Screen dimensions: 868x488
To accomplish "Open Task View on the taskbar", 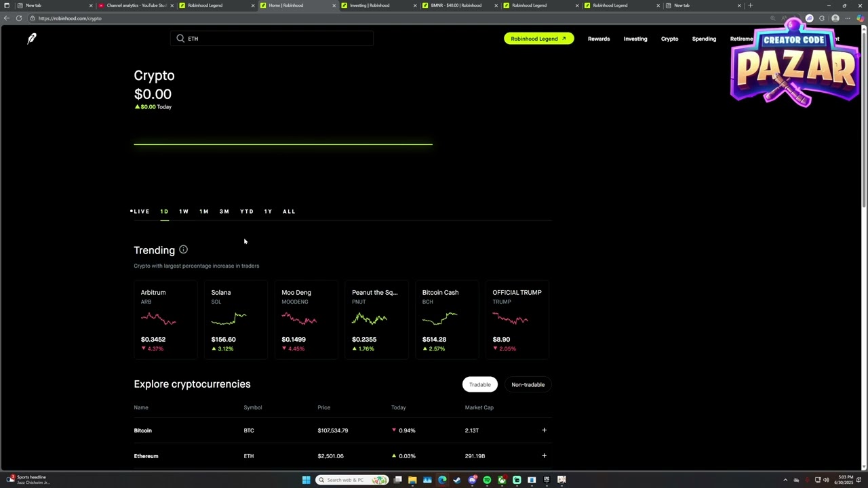I will pyautogui.click(x=397, y=480).
